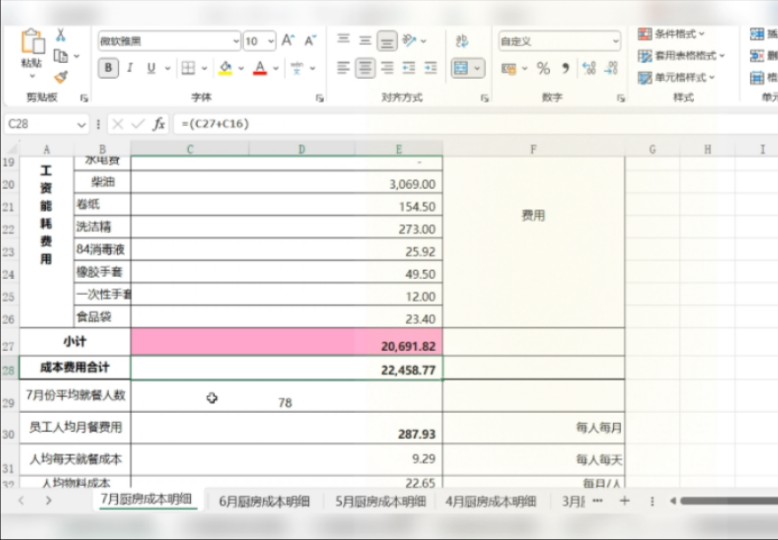This screenshot has width=778, height=540.
Task: Open font group dialog launcher
Action: [320, 98]
